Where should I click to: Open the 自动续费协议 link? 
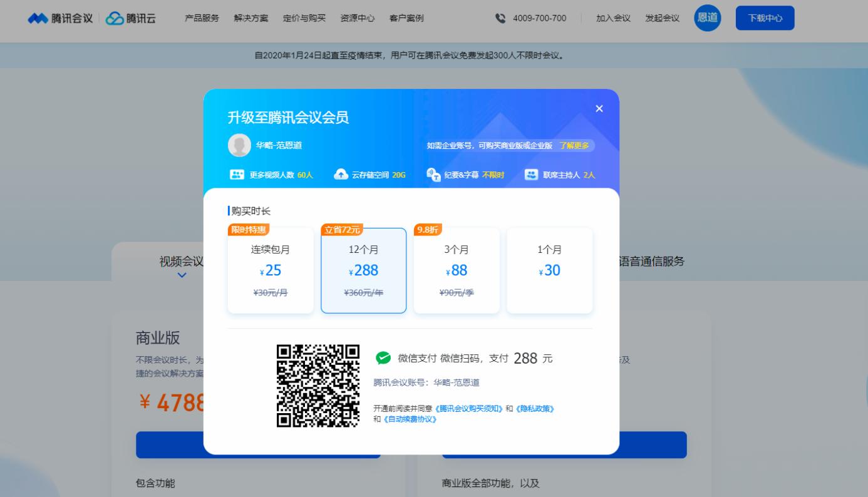tap(409, 419)
